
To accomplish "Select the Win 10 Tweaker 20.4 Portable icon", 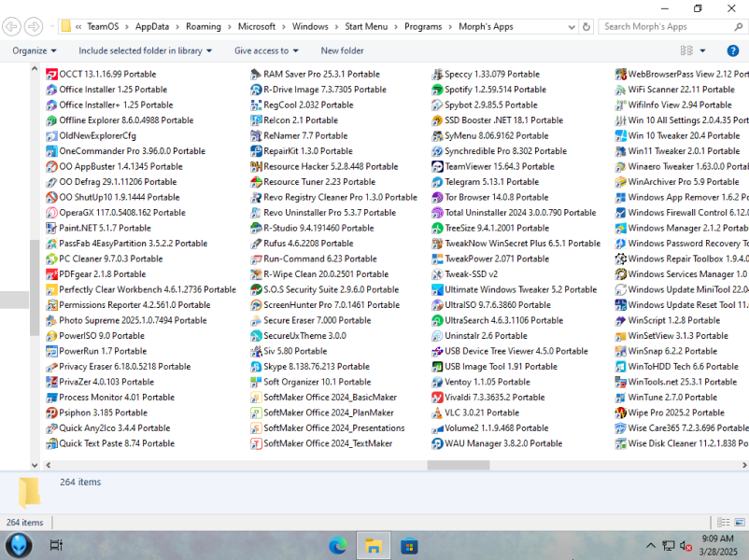I will (620, 135).
